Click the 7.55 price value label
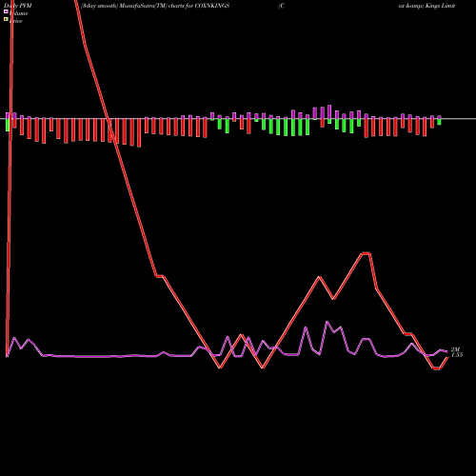This screenshot has height=476, width=476. [x=457, y=355]
